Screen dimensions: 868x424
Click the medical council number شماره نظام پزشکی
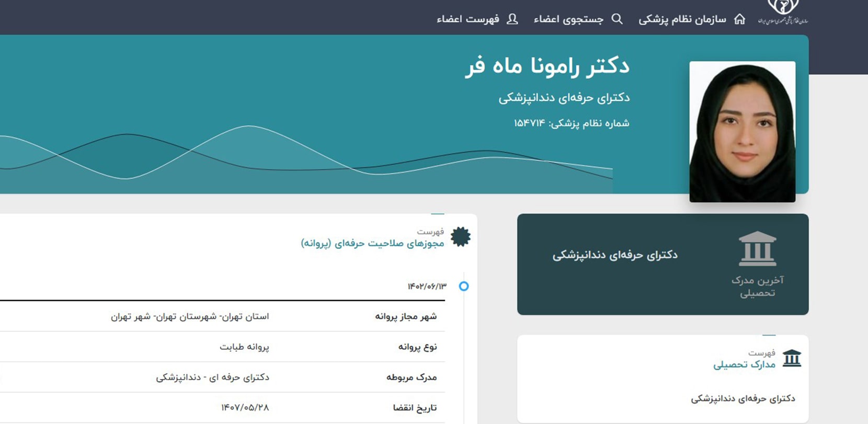[x=572, y=123]
